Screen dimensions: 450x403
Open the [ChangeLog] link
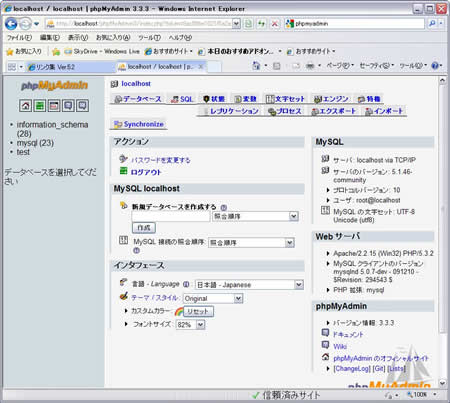click(352, 369)
